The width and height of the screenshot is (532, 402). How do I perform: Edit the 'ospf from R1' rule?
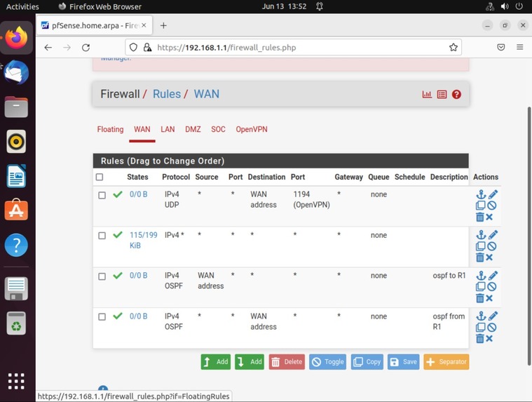pyautogui.click(x=493, y=316)
